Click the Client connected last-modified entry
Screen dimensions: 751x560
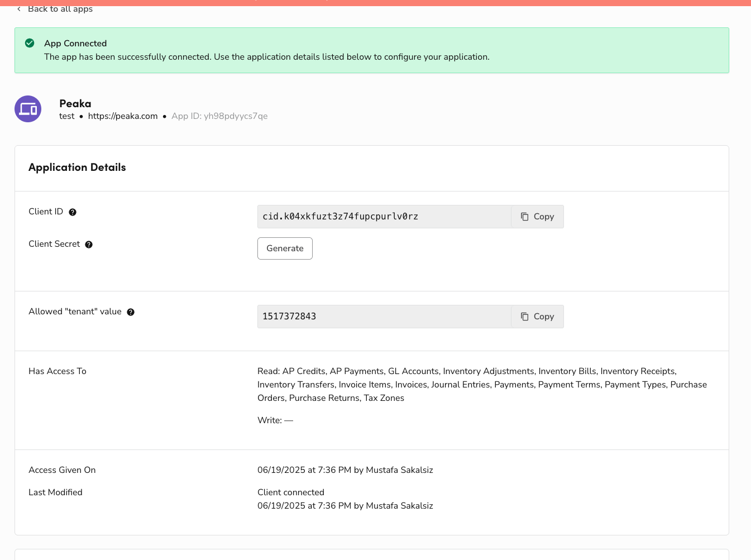(291, 492)
